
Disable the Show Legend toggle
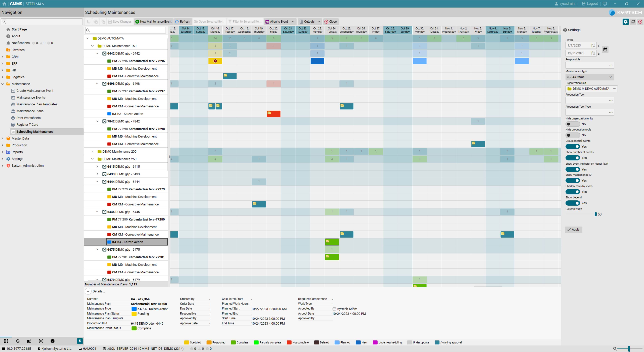point(573,203)
